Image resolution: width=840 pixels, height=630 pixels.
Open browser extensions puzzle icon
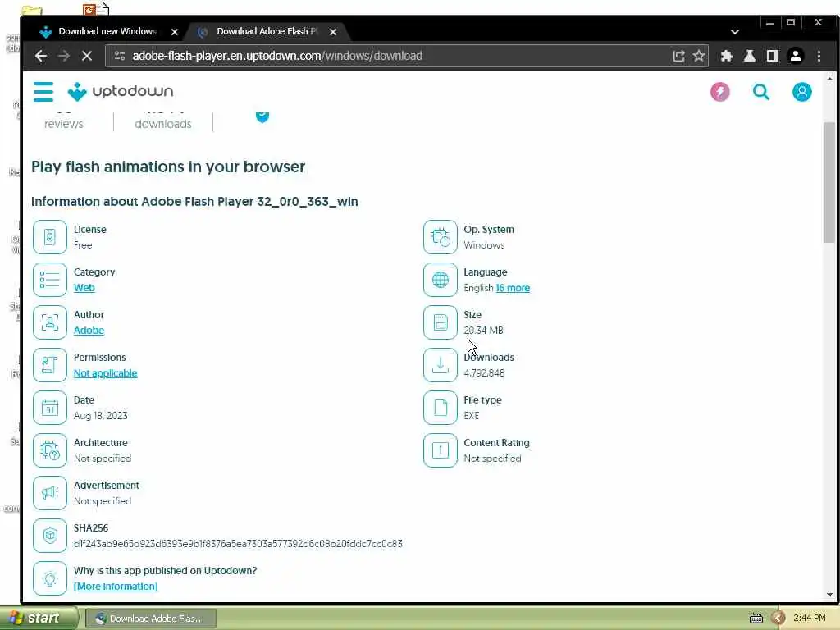[727, 56]
